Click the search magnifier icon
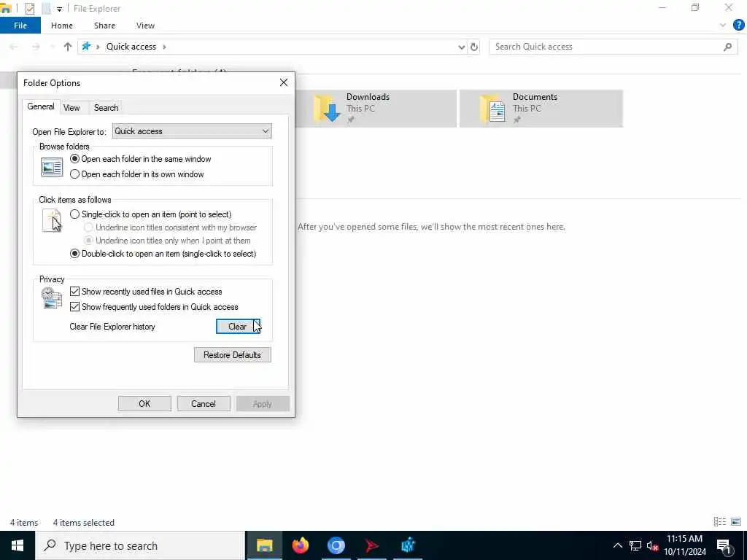 [x=727, y=47]
